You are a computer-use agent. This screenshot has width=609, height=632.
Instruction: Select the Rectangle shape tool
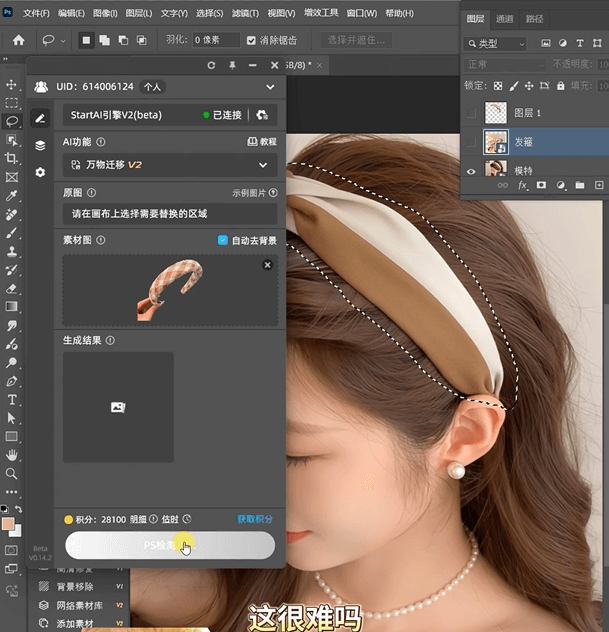11,437
